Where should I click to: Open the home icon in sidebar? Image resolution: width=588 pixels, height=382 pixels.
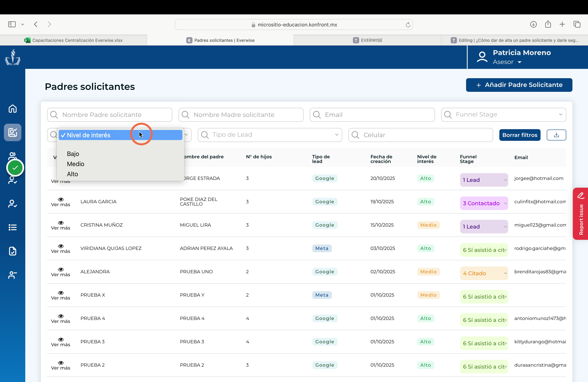point(13,109)
